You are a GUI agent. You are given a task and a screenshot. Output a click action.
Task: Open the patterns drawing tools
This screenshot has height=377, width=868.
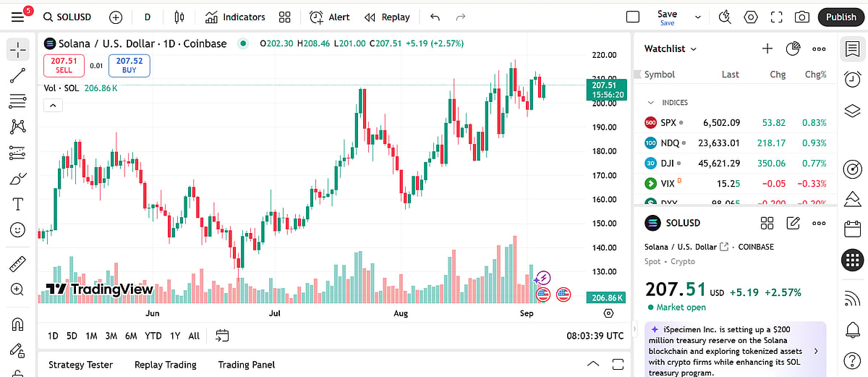click(18, 127)
